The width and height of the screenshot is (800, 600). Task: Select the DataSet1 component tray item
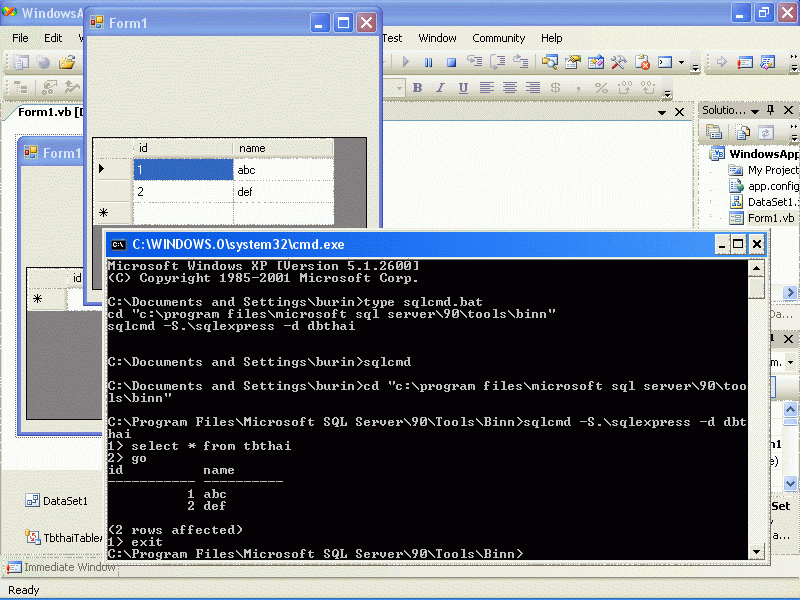coord(57,501)
